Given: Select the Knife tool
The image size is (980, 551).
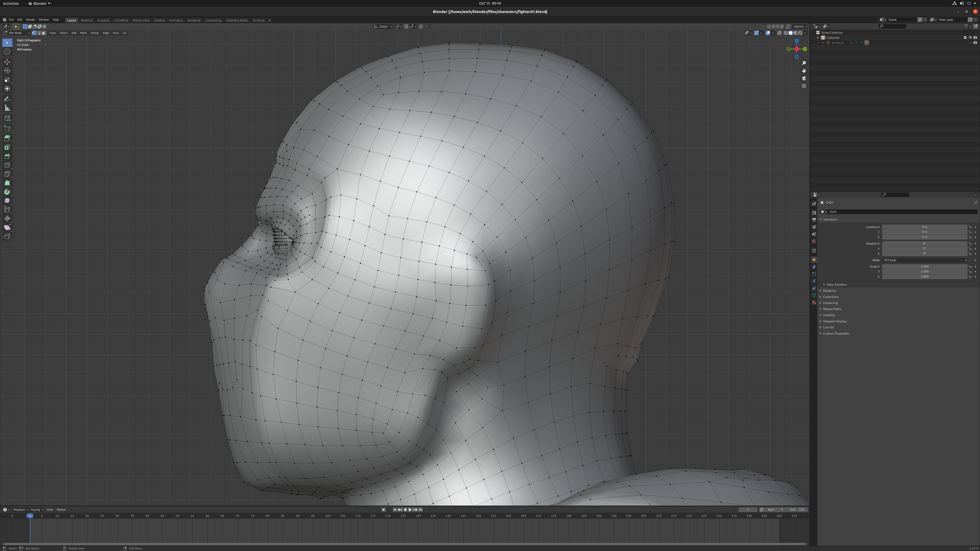Looking at the screenshot, I should point(7,174).
